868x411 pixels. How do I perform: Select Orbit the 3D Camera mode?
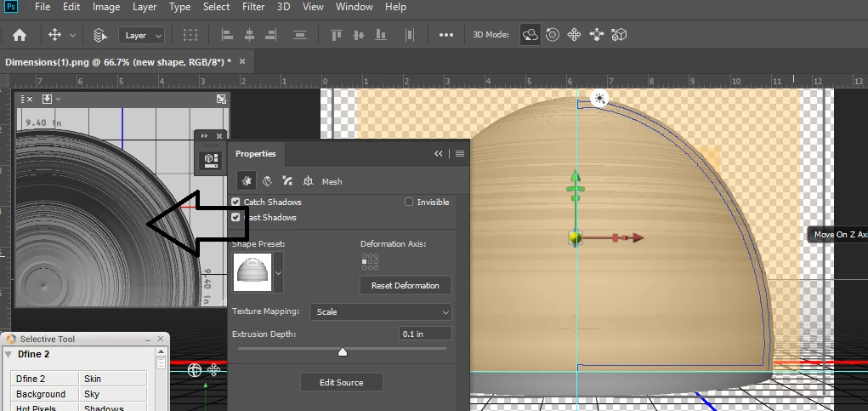[530, 35]
